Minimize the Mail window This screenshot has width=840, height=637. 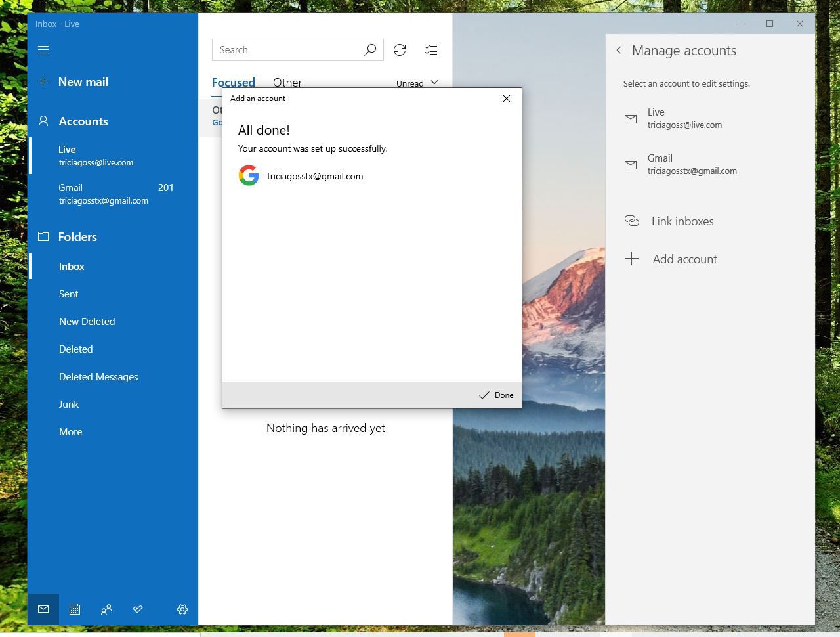740,24
